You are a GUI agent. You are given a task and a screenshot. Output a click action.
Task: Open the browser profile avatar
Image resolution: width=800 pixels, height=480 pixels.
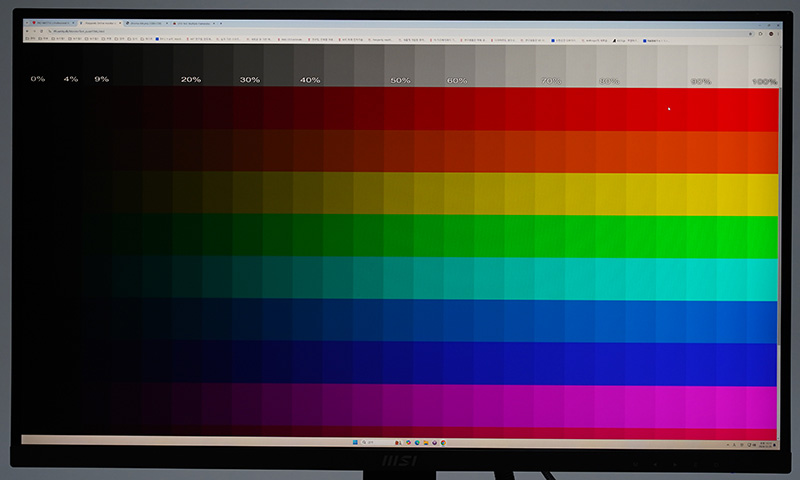click(x=771, y=34)
